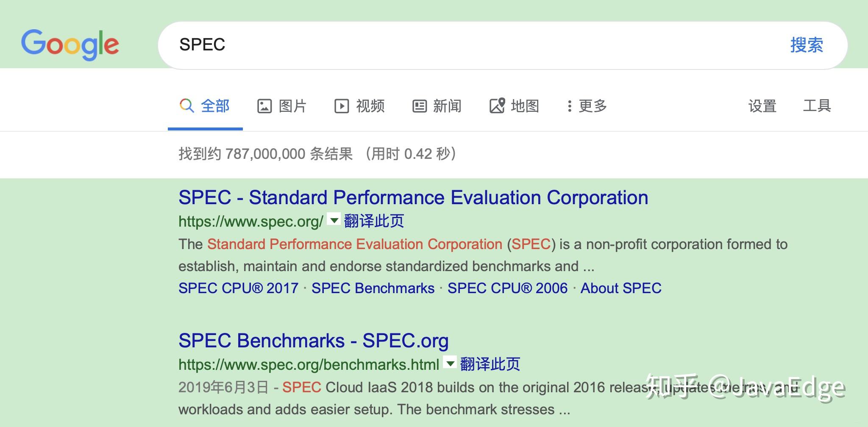Open the SPEC Benchmarks - SPEC.org result
The image size is (868, 427).
(x=313, y=341)
